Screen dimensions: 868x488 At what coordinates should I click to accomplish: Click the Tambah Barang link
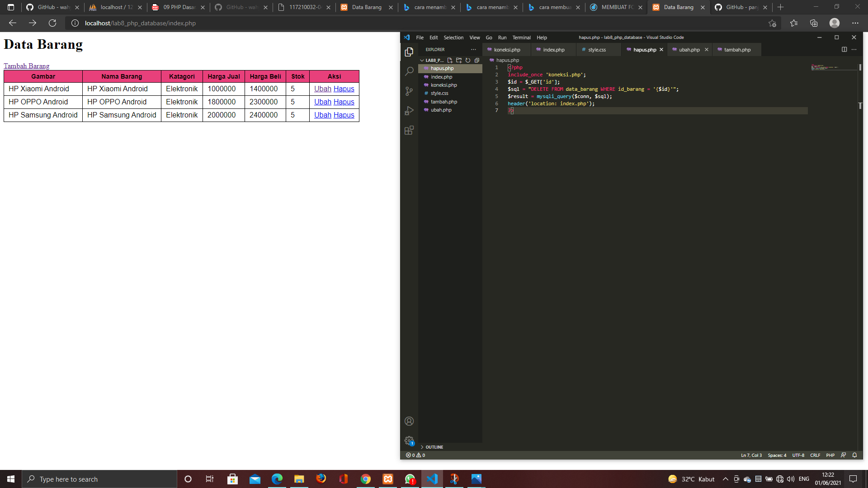(27, 66)
